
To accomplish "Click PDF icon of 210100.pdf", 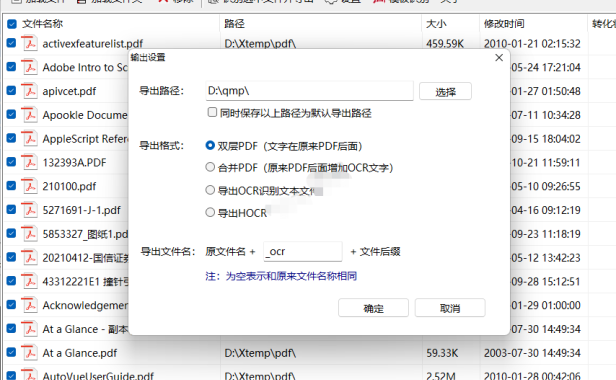I will [29, 186].
